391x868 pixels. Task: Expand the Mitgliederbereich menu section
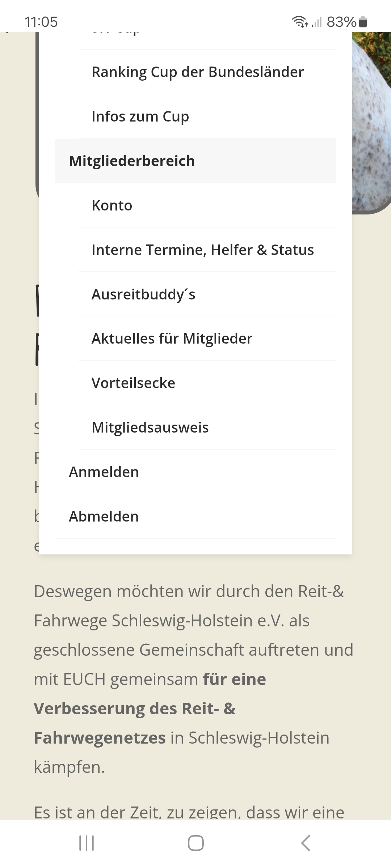pyautogui.click(x=132, y=161)
